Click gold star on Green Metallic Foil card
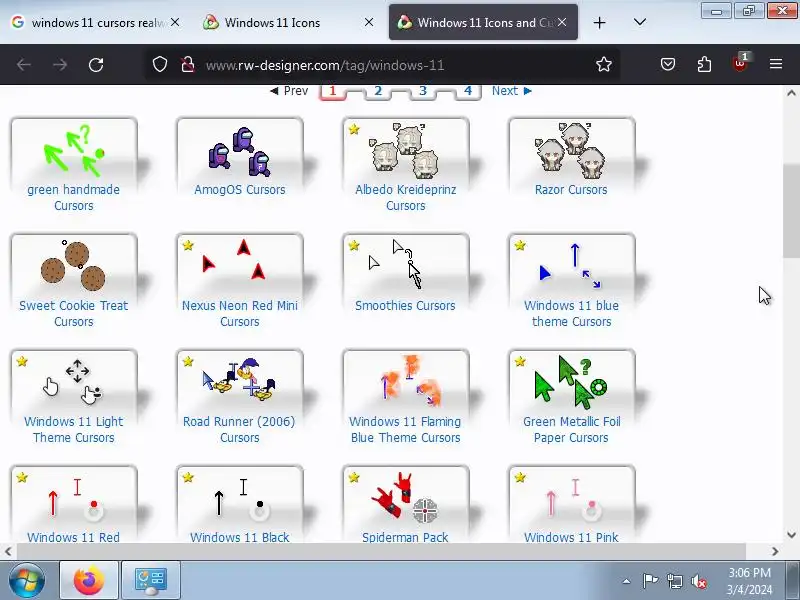 click(520, 361)
